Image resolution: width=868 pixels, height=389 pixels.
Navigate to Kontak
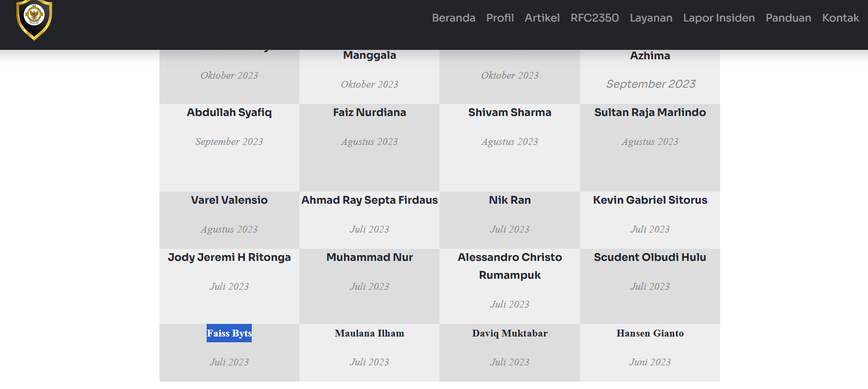coord(840,18)
